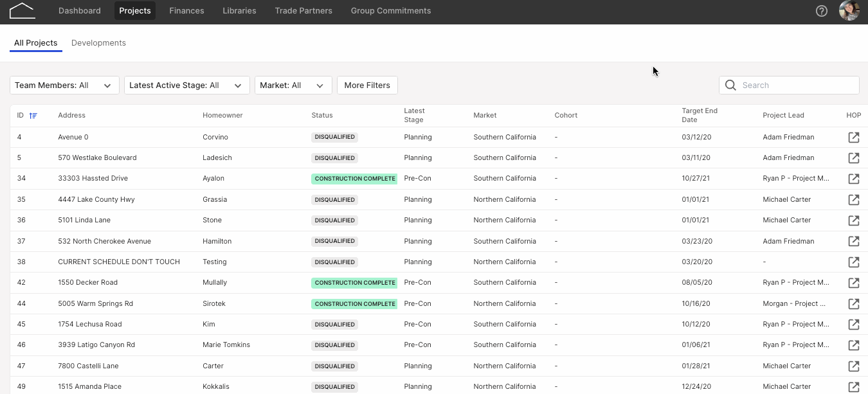Click homeowner Hamilton
This screenshot has width=868, height=394.
coord(217,241)
